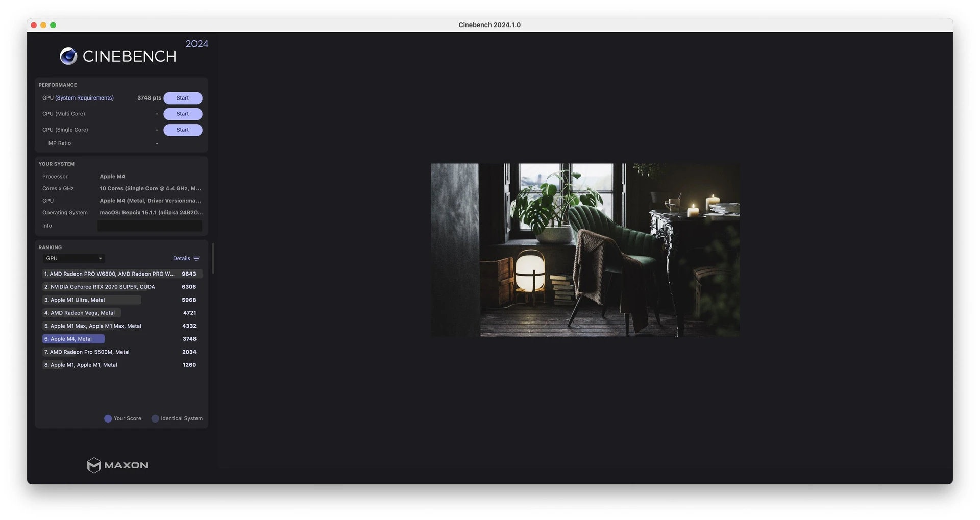Click the Info text field
The height and width of the screenshot is (520, 980).
click(x=150, y=226)
